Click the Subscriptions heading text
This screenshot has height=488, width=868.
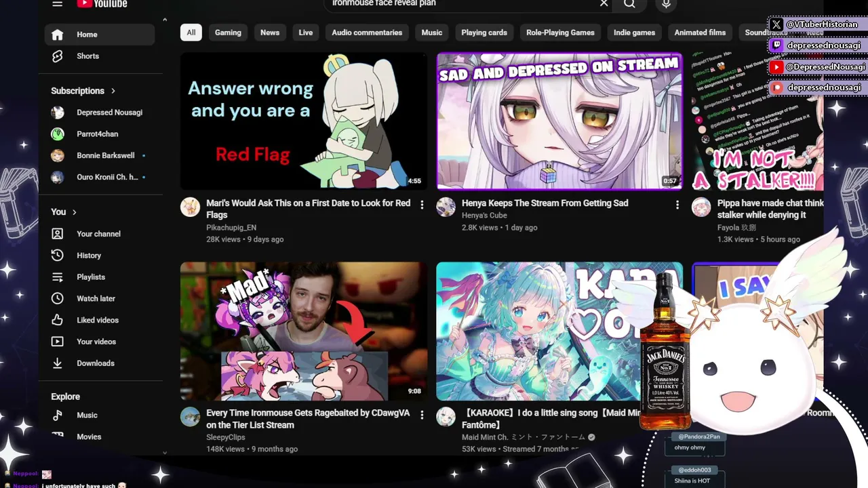pyautogui.click(x=77, y=91)
